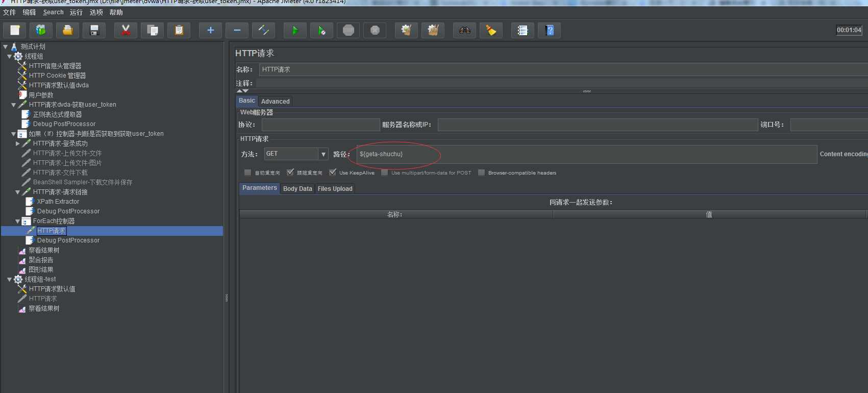The width and height of the screenshot is (868, 393).
Task: Select BeanShell Sampler-下载文件并保存 item
Action: click(82, 182)
